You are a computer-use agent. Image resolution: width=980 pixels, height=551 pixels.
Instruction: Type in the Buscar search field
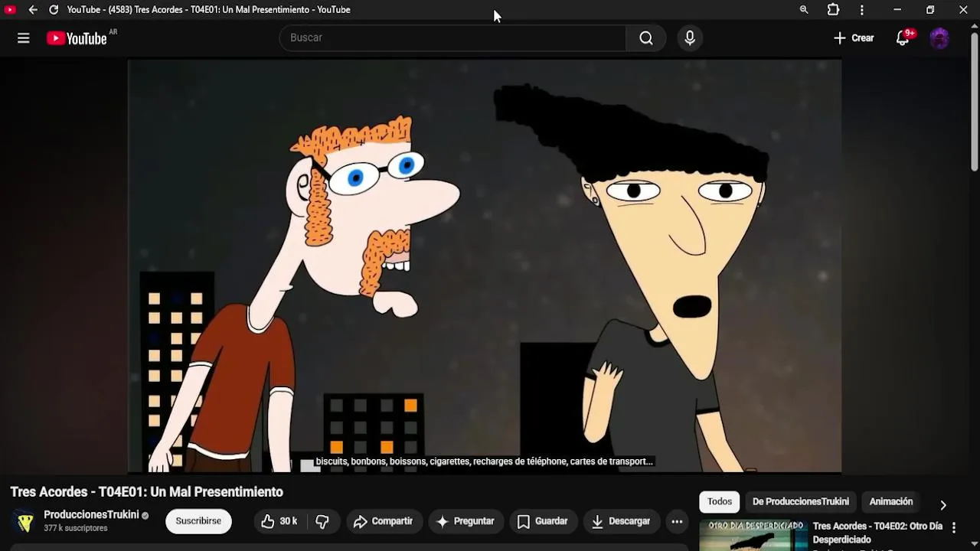click(x=453, y=38)
